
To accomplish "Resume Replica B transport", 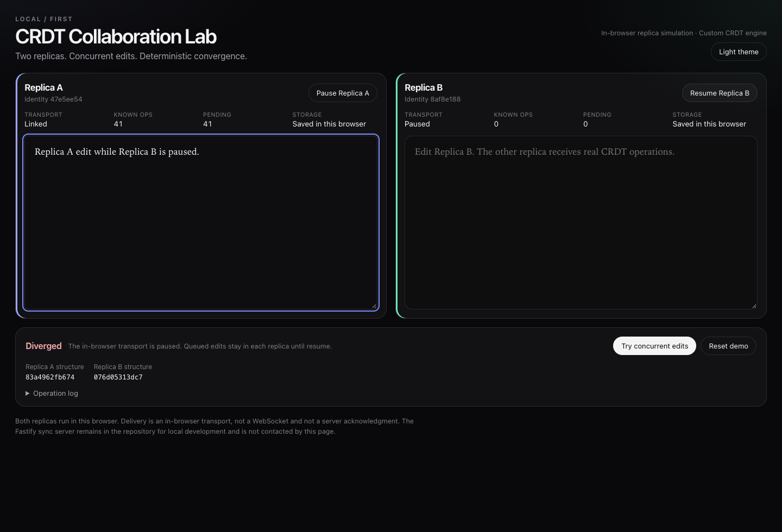I will tap(720, 93).
